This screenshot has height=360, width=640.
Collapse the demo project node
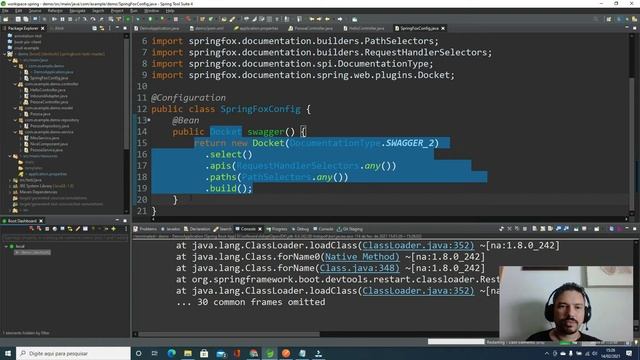point(5,54)
